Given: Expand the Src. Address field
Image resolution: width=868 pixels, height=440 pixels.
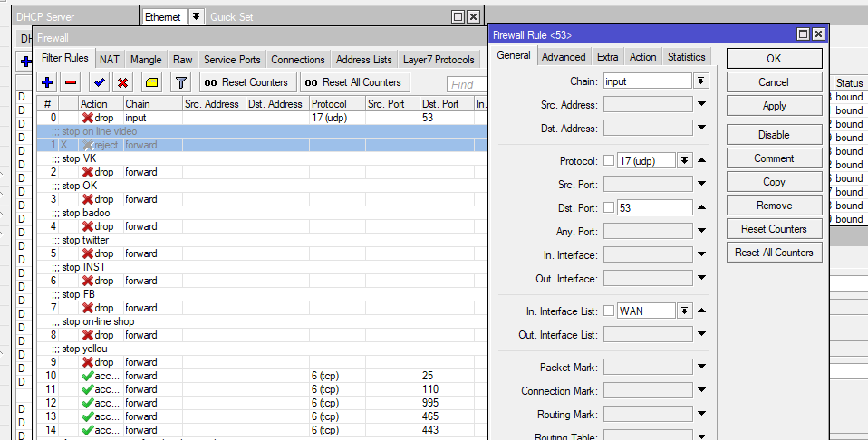Looking at the screenshot, I should coord(701,104).
